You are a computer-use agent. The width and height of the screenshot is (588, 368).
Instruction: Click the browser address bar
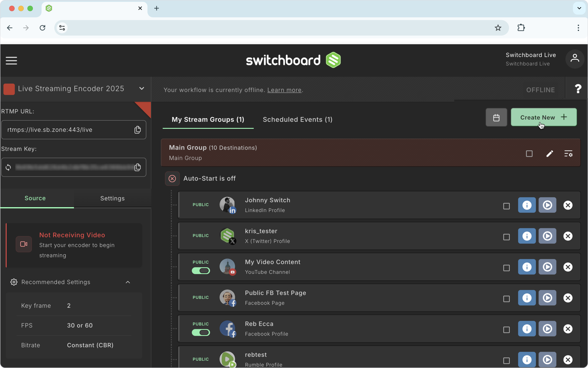[x=281, y=28]
